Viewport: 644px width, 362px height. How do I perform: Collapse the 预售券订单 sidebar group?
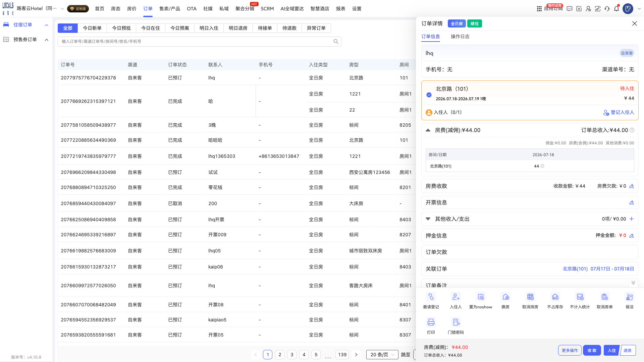(47, 40)
